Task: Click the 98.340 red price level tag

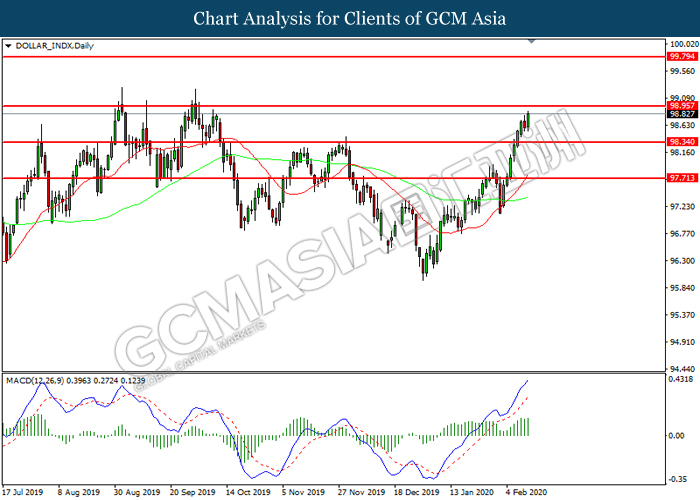Action: pos(683,142)
